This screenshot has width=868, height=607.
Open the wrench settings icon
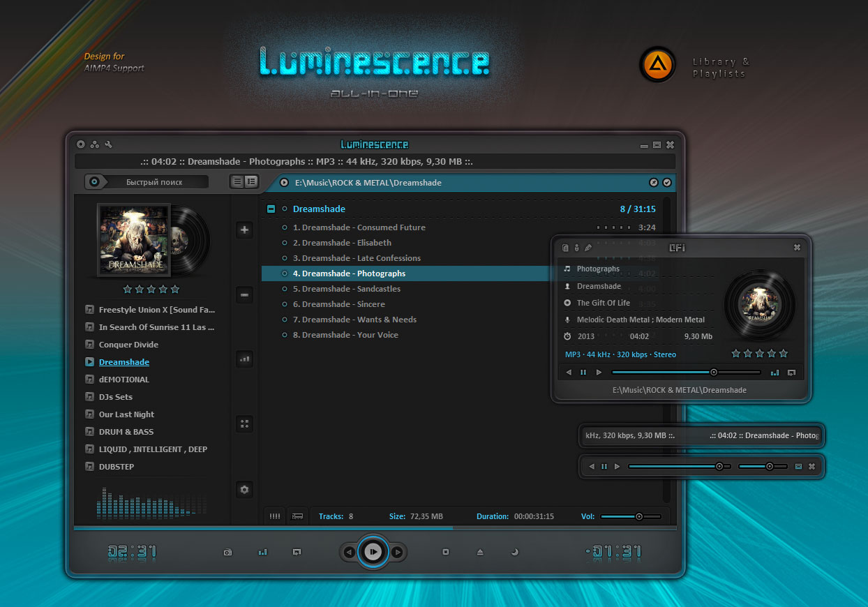tap(108, 144)
